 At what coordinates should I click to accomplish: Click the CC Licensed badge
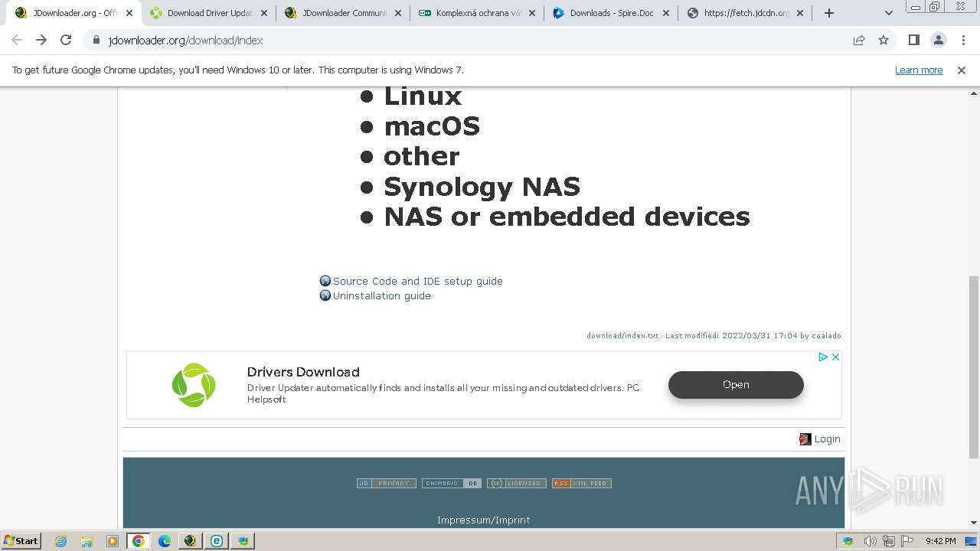coord(517,483)
